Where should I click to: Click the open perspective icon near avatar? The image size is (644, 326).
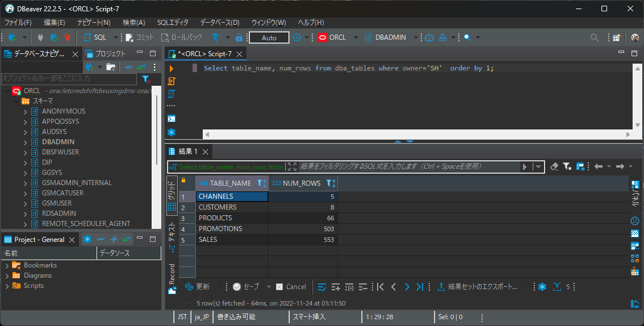pyautogui.click(x=617, y=37)
